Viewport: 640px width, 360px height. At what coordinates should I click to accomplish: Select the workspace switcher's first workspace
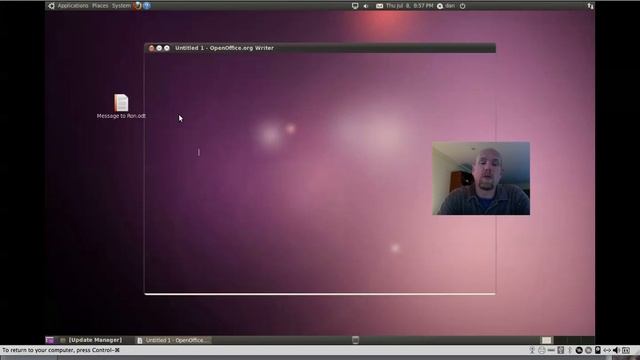click(x=547, y=340)
